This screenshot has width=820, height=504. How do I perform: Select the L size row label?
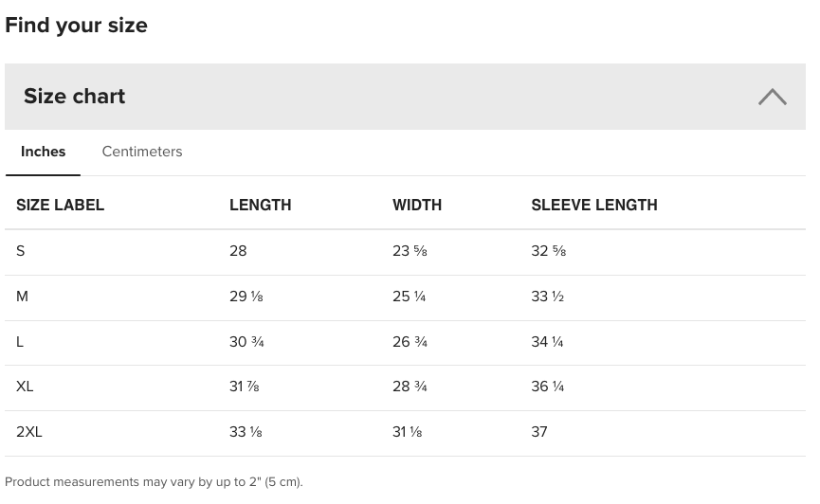(20, 342)
